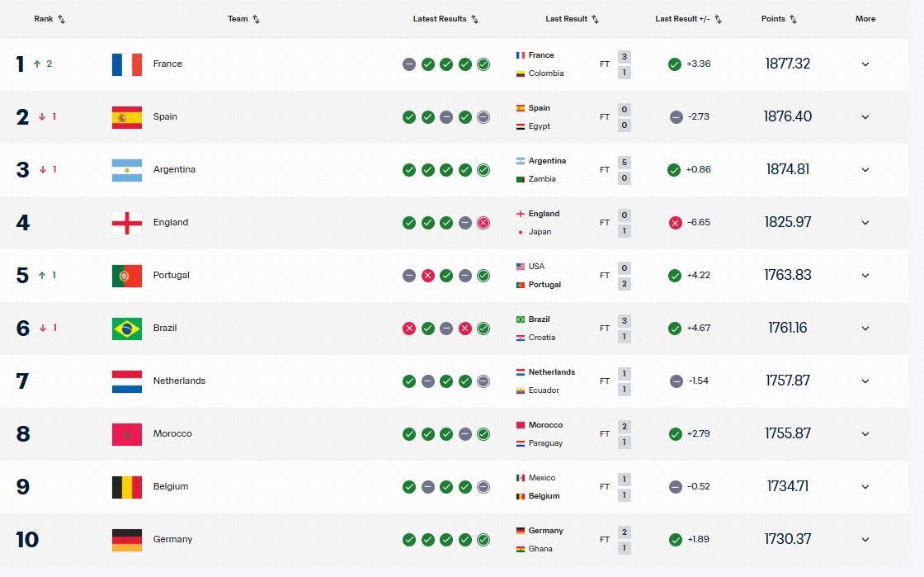Image resolution: width=924 pixels, height=577 pixels.
Task: Click the green up arrow beside France's rank
Action: coord(36,63)
